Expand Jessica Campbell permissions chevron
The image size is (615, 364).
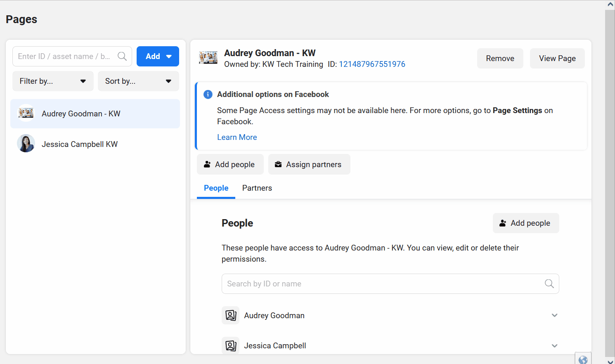tap(554, 346)
